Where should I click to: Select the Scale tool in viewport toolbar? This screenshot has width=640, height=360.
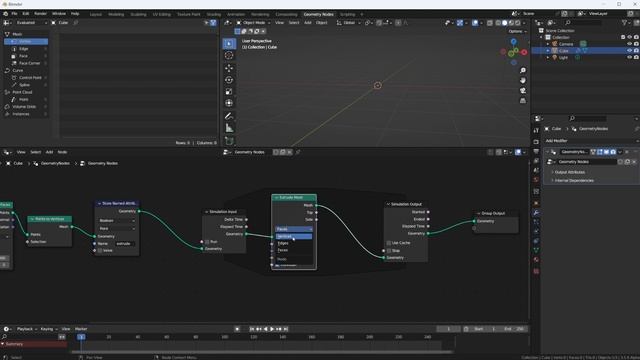[229, 91]
